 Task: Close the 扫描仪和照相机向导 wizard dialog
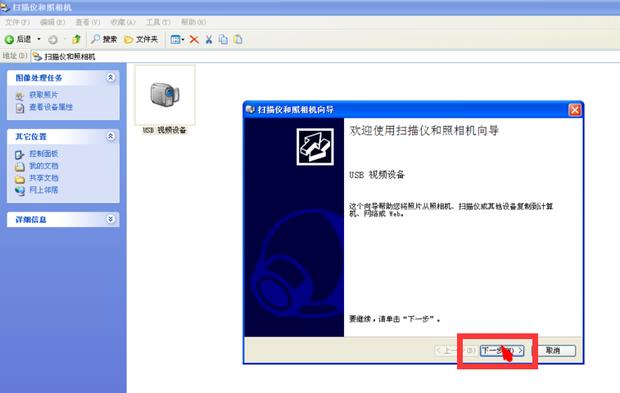575,110
